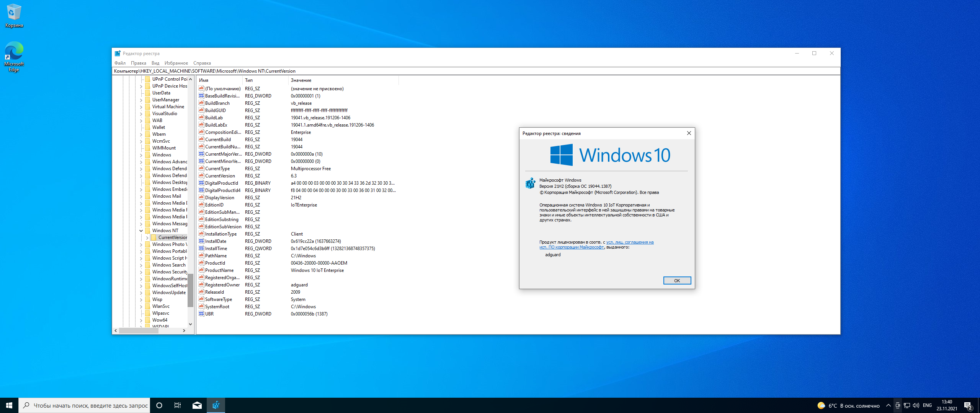Select the RegisteredOwner value row
Image resolution: width=980 pixels, height=413 pixels.
point(297,285)
